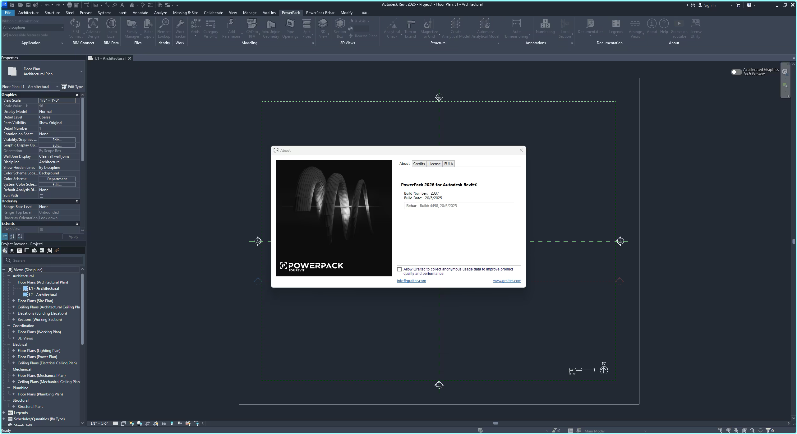Click the Dynamic Update ribbon icon
This screenshot has height=434, width=797.
pyautogui.click(x=75, y=25)
